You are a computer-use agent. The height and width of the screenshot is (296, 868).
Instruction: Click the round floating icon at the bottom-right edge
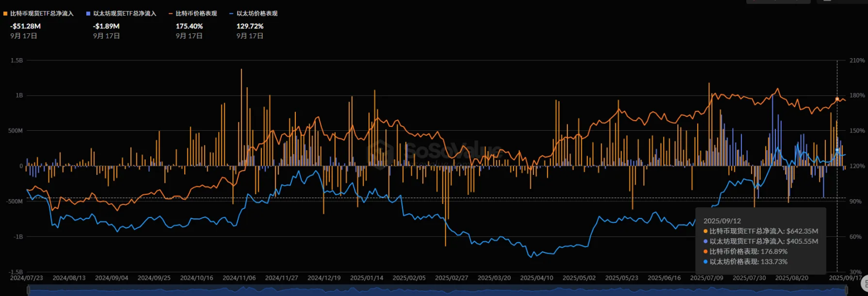click(864, 283)
